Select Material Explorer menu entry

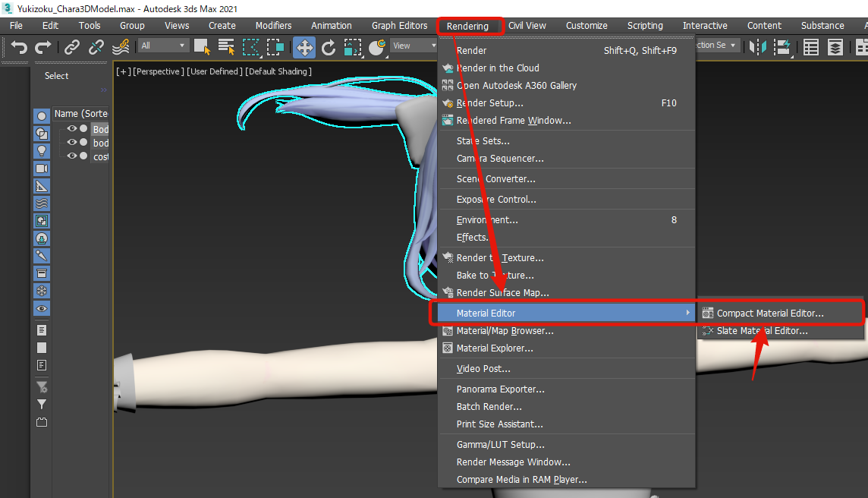point(567,348)
